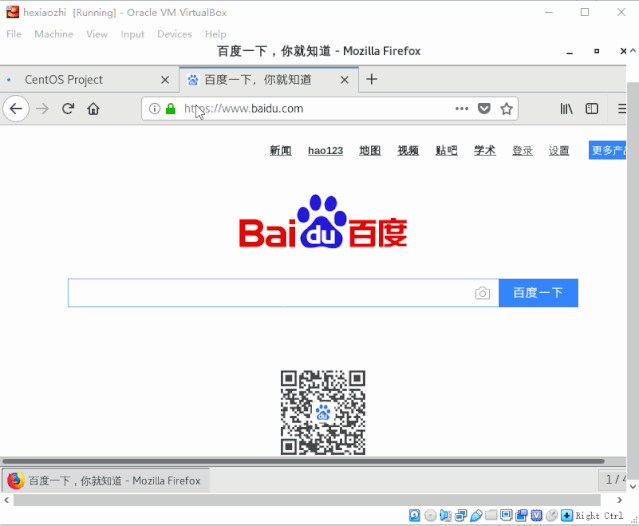Screen dimensions: 639x526
Task: Click the URL address bar text
Action: pos(244,109)
